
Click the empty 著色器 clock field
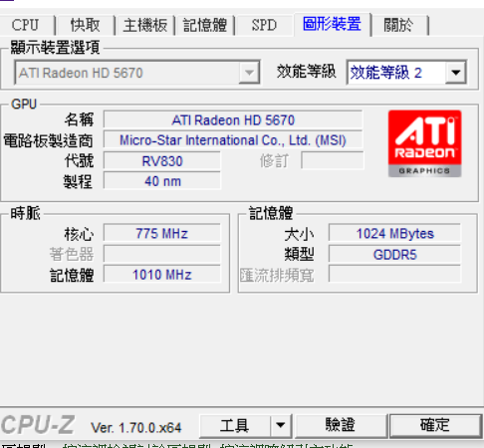point(162,254)
